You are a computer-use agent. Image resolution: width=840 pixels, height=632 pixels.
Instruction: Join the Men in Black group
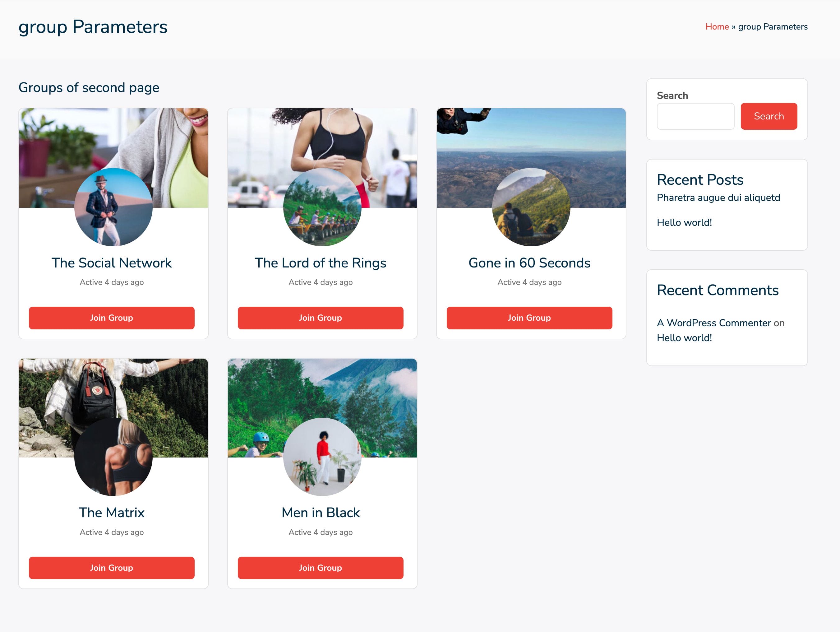coord(321,568)
